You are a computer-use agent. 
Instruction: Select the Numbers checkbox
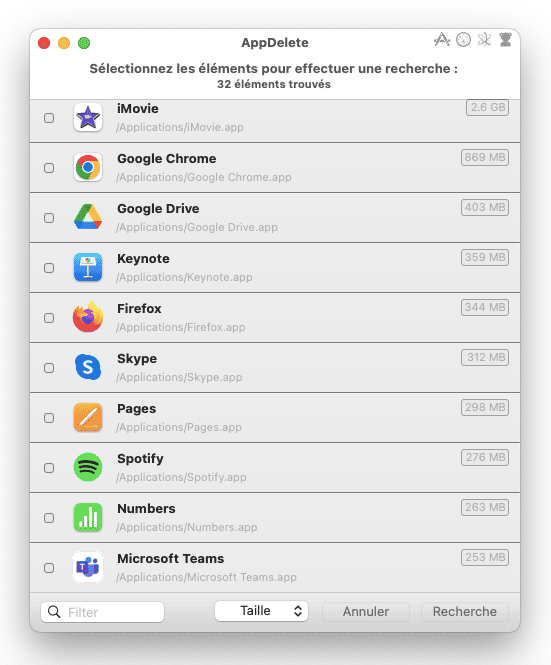[49, 518]
